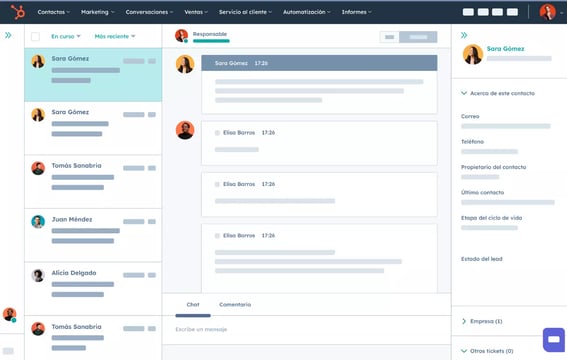Click the Teléfono property label
This screenshot has width=567, height=360.
[472, 142]
